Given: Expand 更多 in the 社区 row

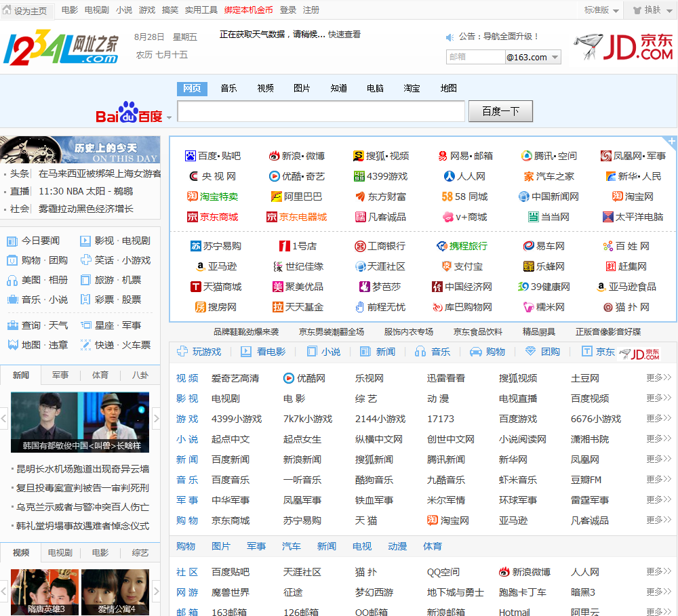Looking at the screenshot, I should pos(659,572).
